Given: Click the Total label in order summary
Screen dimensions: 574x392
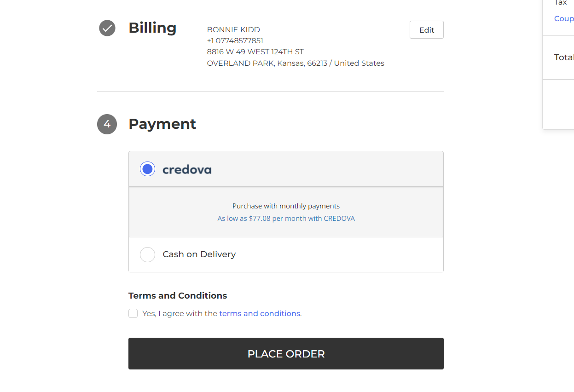Looking at the screenshot, I should point(564,57).
